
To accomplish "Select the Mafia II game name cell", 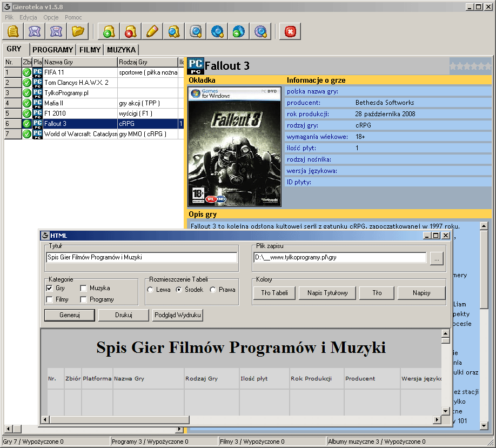I will (80, 103).
